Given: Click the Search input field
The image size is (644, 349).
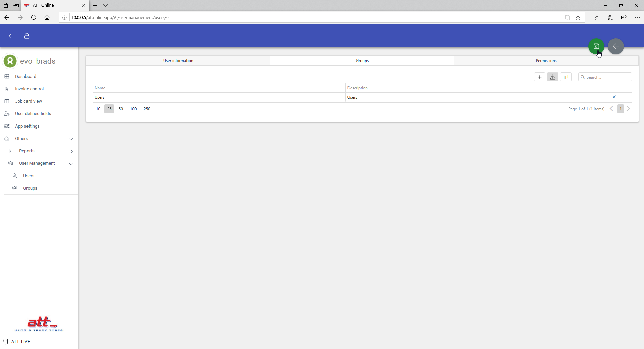Looking at the screenshot, I should click(x=607, y=77).
